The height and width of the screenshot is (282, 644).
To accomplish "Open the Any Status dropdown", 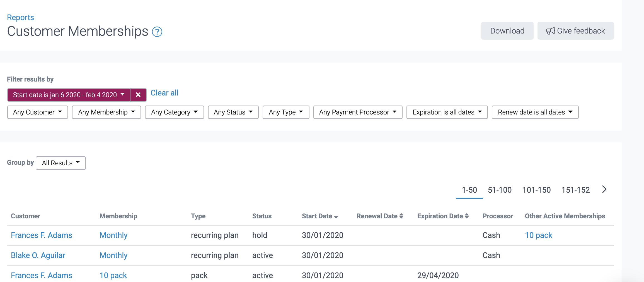I will click(x=233, y=112).
